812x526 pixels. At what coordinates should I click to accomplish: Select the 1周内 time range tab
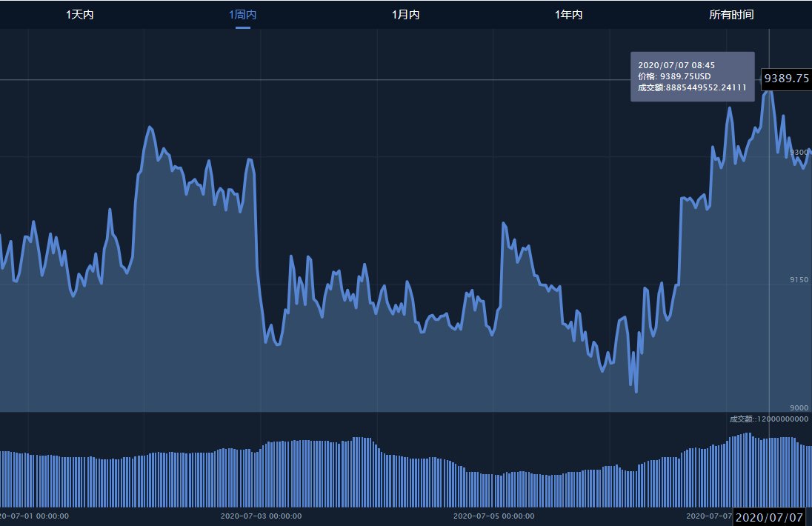[243, 15]
